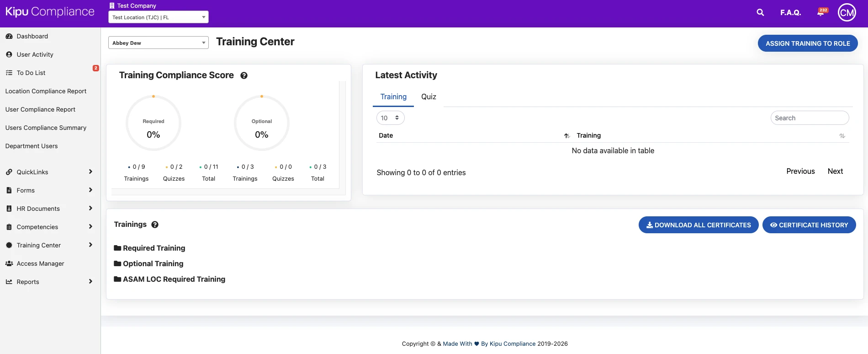Click Assign Training to Role button
Image resolution: width=868 pixels, height=354 pixels.
coord(807,43)
